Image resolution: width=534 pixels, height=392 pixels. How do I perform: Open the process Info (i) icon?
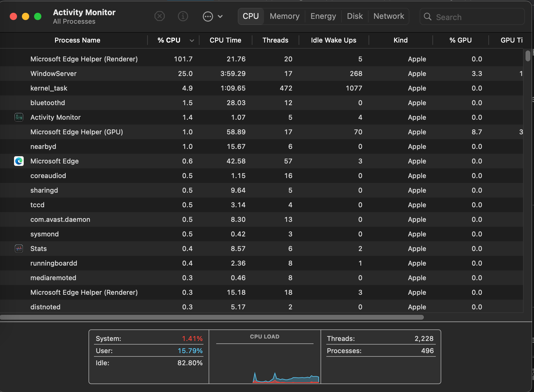point(183,16)
